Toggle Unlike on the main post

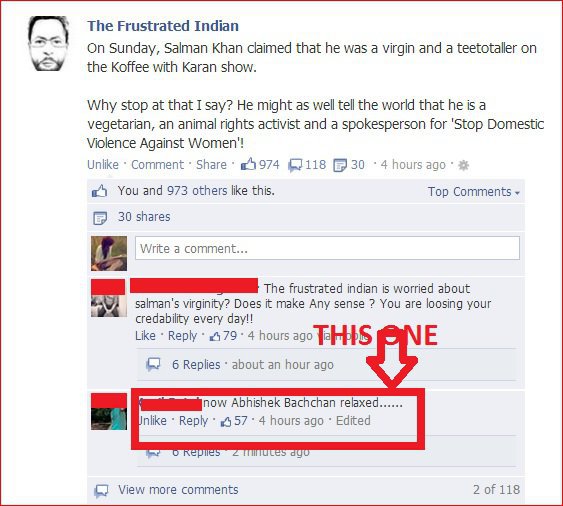pyautogui.click(x=103, y=164)
